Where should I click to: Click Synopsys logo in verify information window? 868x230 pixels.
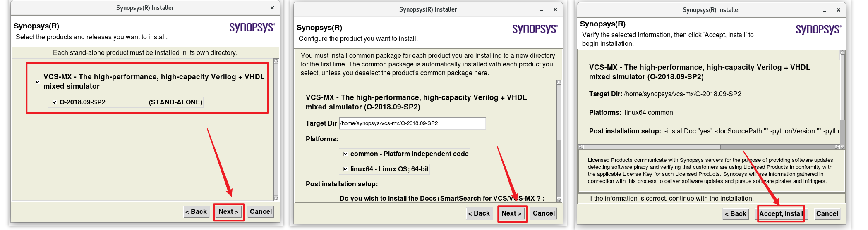(x=818, y=29)
